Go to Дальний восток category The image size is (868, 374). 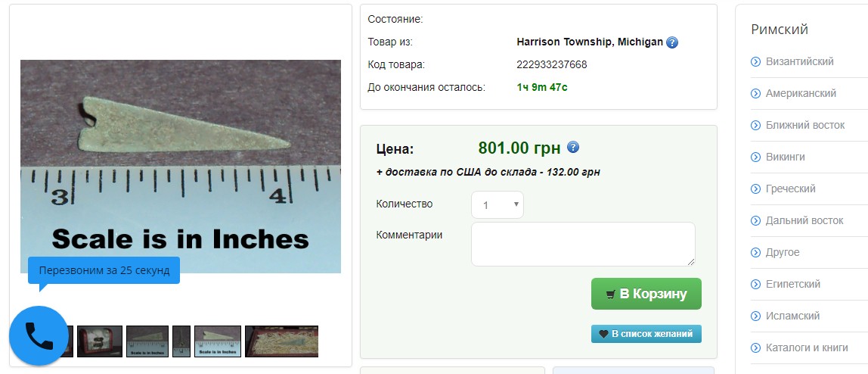[x=804, y=220]
